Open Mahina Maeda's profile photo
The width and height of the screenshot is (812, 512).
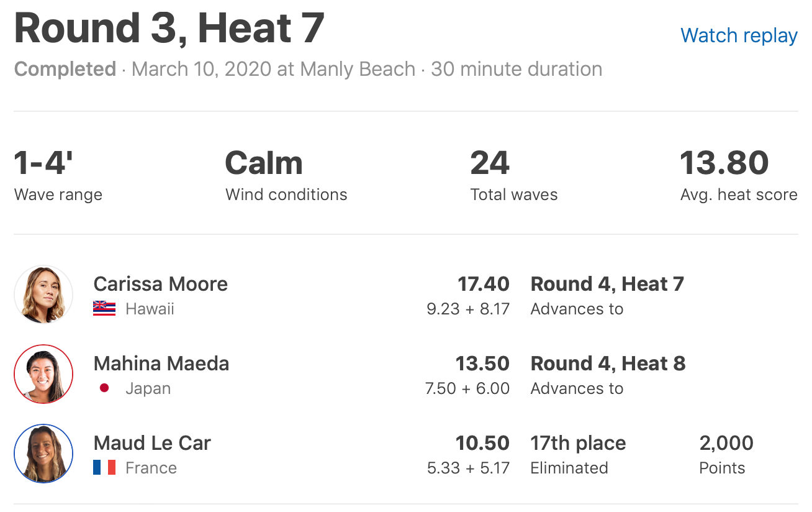[x=43, y=374]
